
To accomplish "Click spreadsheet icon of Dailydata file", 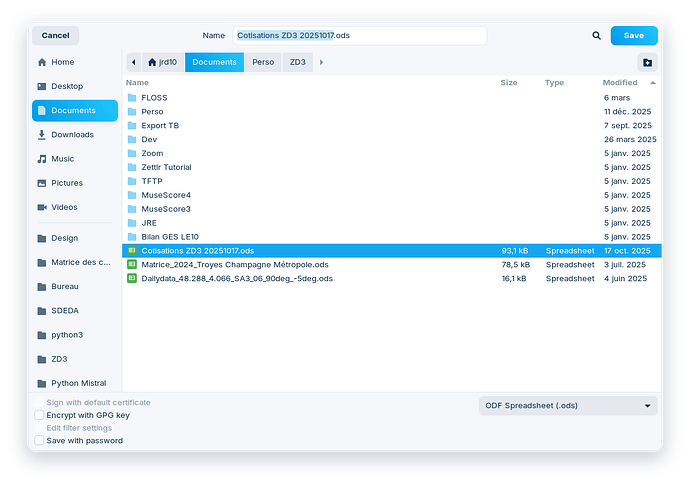I will tap(132, 279).
